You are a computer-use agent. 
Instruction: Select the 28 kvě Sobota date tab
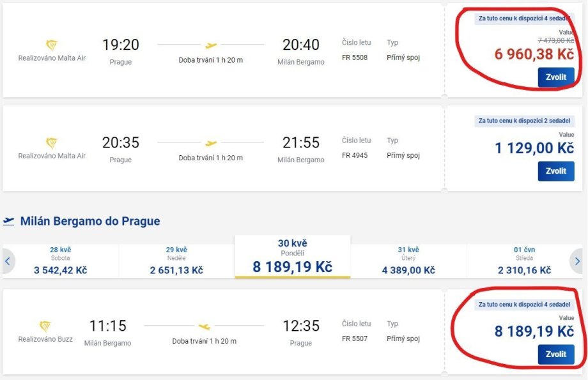[61, 261]
